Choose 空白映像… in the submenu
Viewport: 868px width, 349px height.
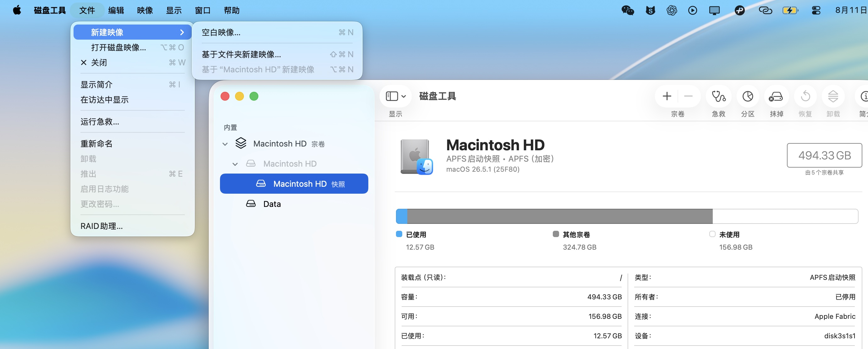(277, 32)
